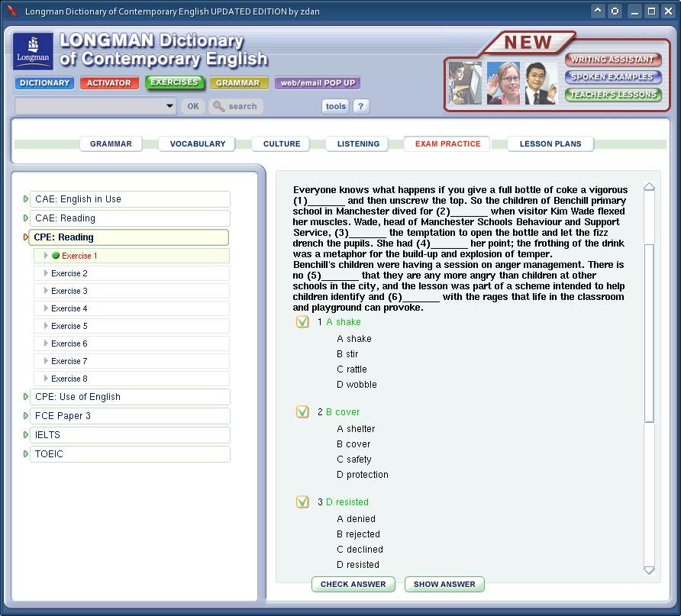Open the help question mark button
The image size is (681, 616).
pos(361,106)
